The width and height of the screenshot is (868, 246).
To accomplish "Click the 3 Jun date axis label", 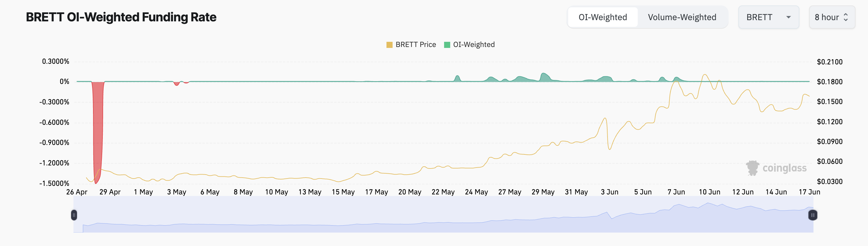I will point(609,192).
